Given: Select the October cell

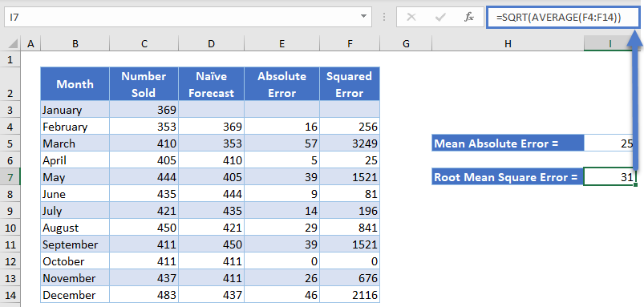Looking at the screenshot, I should pyautogui.click(x=75, y=261).
